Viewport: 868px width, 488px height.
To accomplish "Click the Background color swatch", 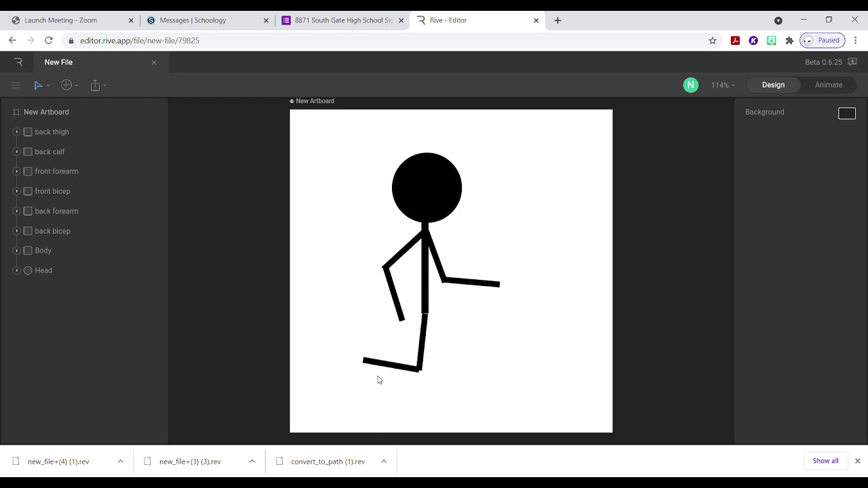I will pos(847,113).
